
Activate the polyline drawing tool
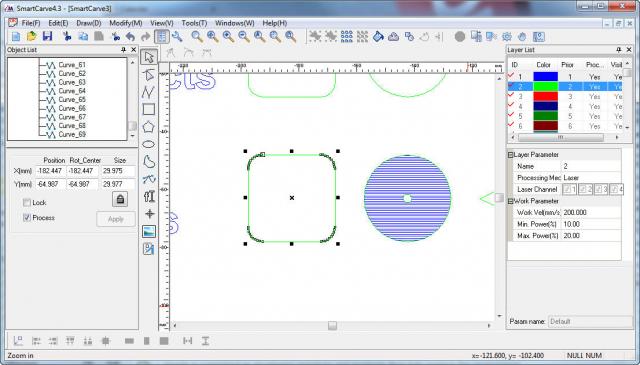click(x=149, y=92)
